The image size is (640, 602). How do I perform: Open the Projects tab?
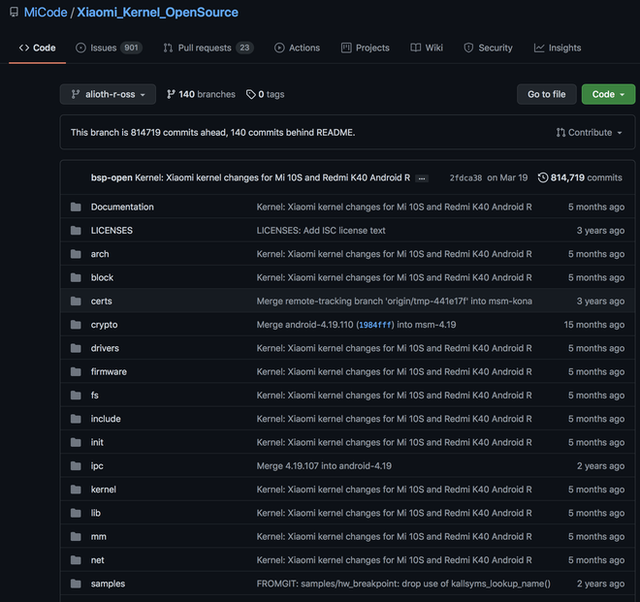pos(365,48)
